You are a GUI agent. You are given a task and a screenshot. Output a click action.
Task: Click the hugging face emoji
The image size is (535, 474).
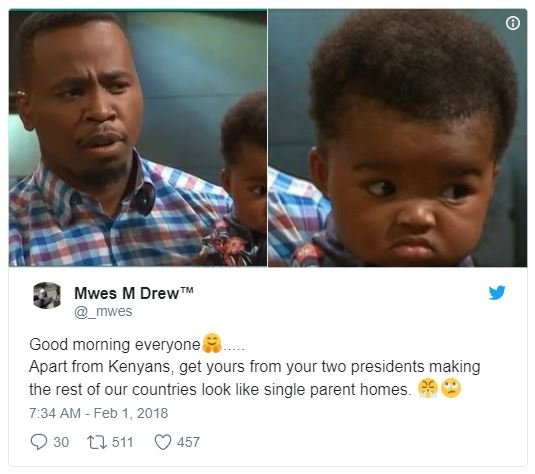click(212, 343)
